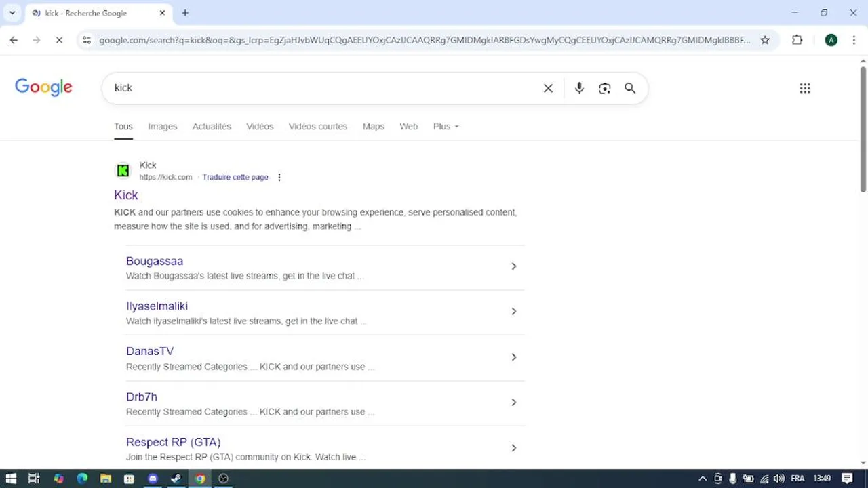Open the network icon in system tray
This screenshot has height=488, width=868.
pos(764,479)
